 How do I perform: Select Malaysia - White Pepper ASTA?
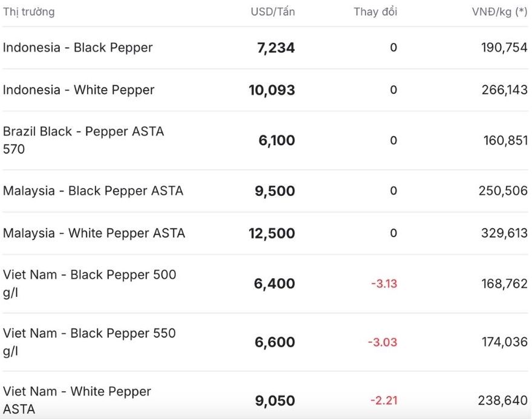tap(94, 233)
